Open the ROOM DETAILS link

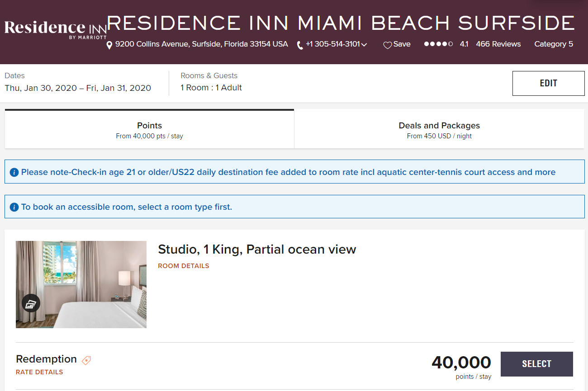point(183,266)
